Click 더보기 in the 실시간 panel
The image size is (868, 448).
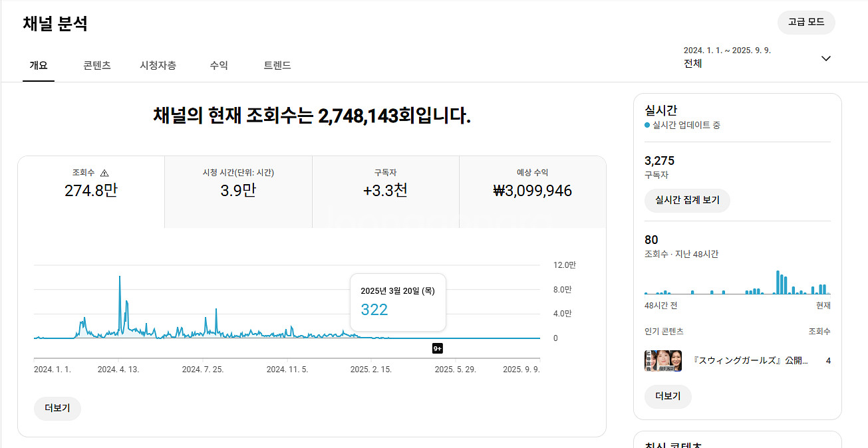pyautogui.click(x=668, y=396)
